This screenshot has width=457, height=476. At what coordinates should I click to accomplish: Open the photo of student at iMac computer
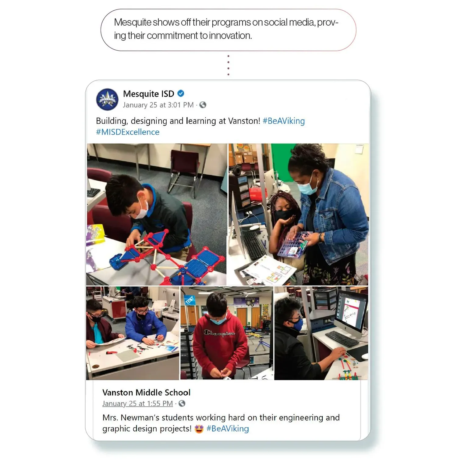[x=321, y=333]
